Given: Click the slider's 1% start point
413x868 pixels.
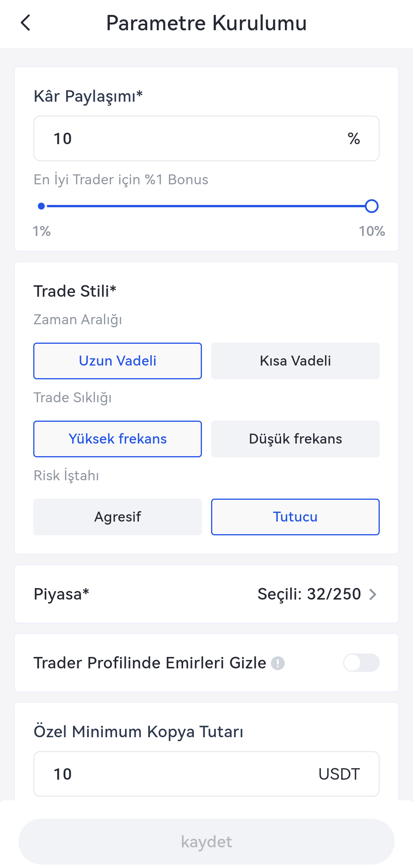Looking at the screenshot, I should click(x=42, y=206).
